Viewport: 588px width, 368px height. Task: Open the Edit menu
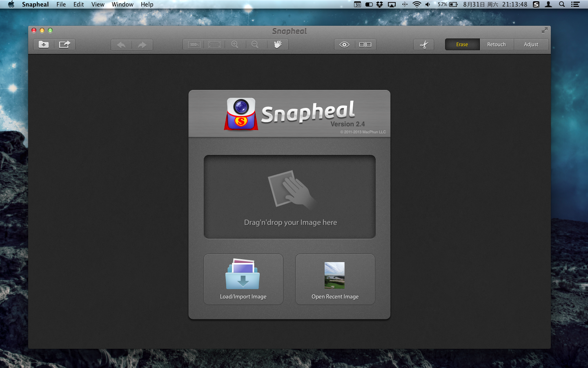pyautogui.click(x=79, y=4)
